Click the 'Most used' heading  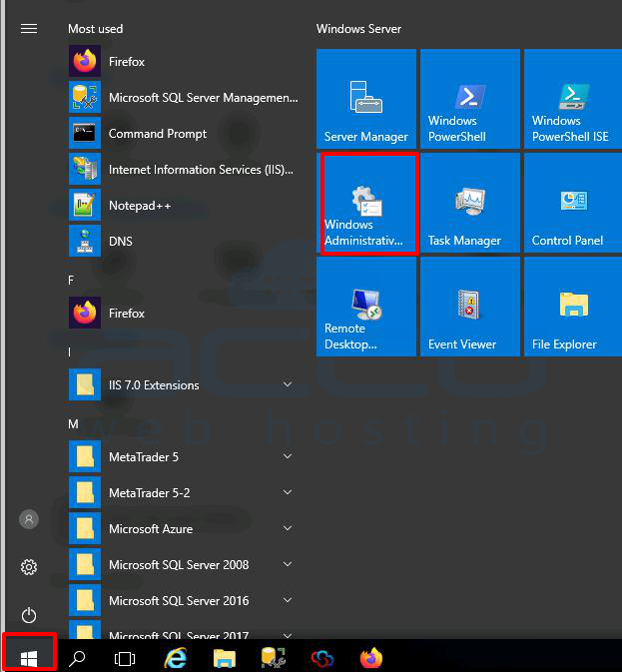96,29
